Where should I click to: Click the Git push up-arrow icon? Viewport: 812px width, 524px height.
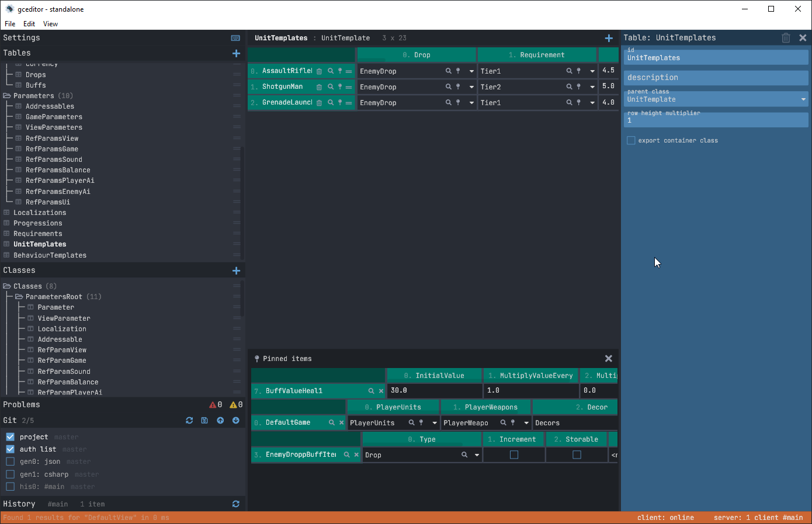[220, 421]
